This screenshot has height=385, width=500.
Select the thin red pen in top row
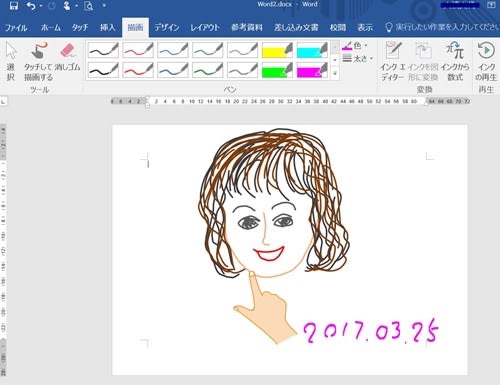coord(138,50)
